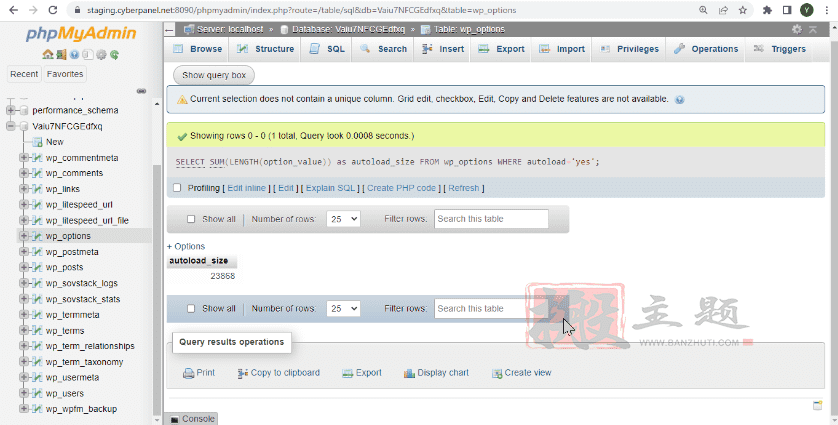Open the Console bar at bottom
Viewport: 838px width, 425px height.
pos(191,419)
